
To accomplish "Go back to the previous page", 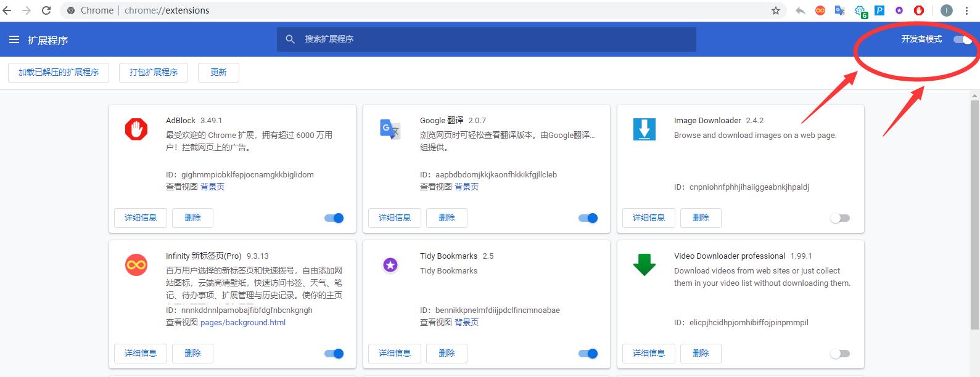I will coord(7,10).
